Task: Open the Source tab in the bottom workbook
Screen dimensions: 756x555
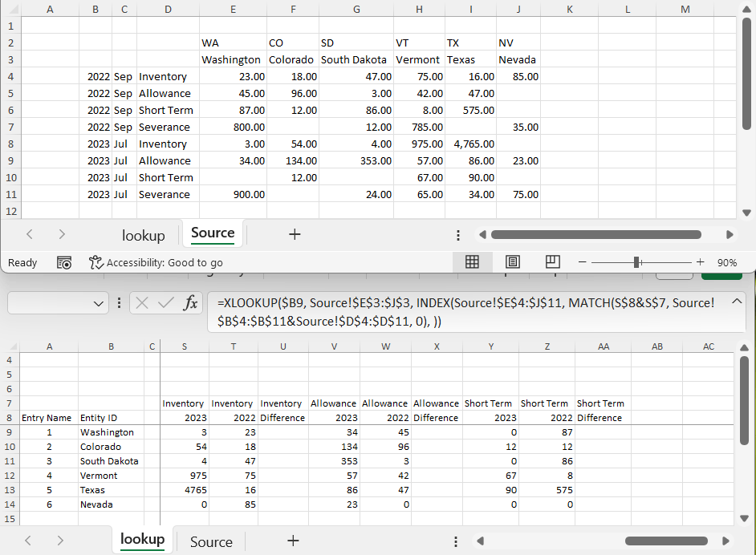Action: pos(210,541)
